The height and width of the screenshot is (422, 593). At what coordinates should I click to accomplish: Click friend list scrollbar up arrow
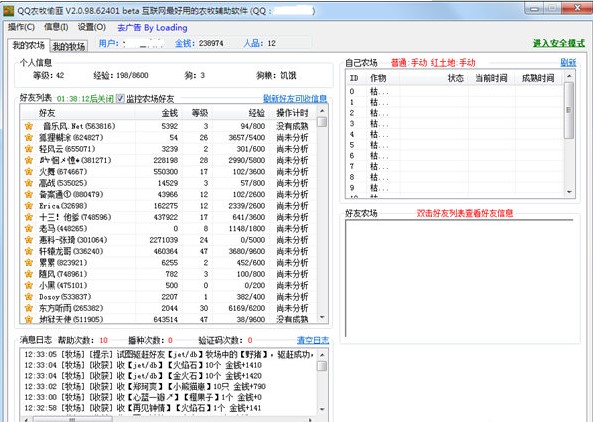coord(322,111)
